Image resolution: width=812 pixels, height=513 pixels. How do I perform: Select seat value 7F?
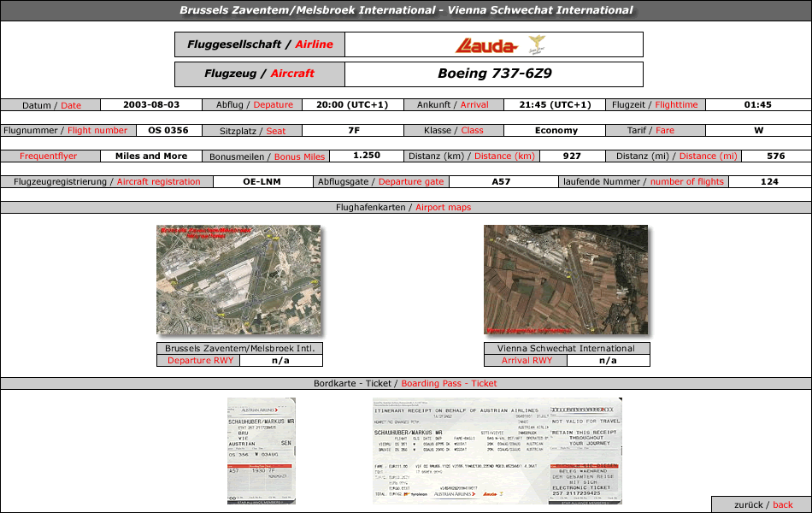(x=354, y=130)
